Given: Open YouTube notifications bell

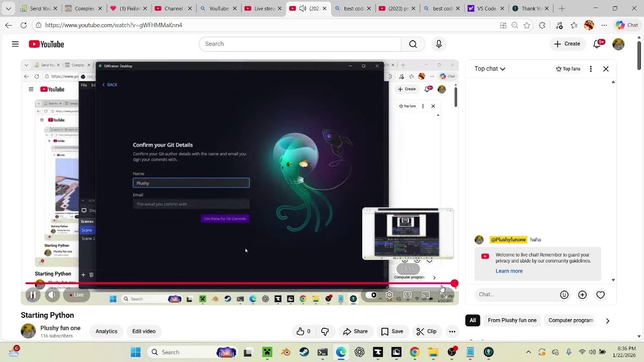Looking at the screenshot, I should click(x=598, y=44).
